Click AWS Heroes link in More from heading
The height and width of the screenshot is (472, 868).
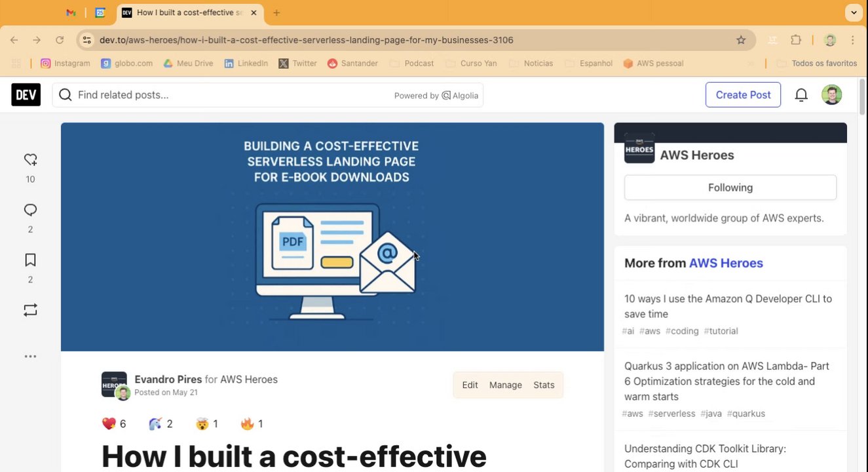coord(726,263)
